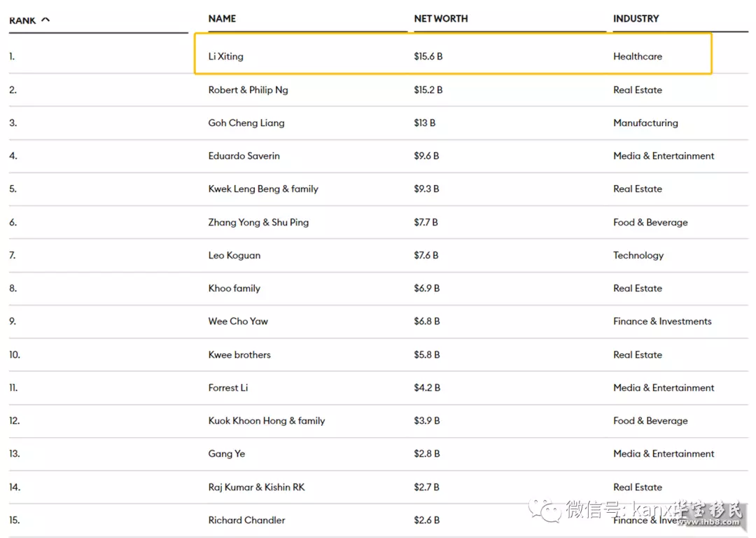Sort by the RANK column header
The image size is (756, 538).
(22, 21)
